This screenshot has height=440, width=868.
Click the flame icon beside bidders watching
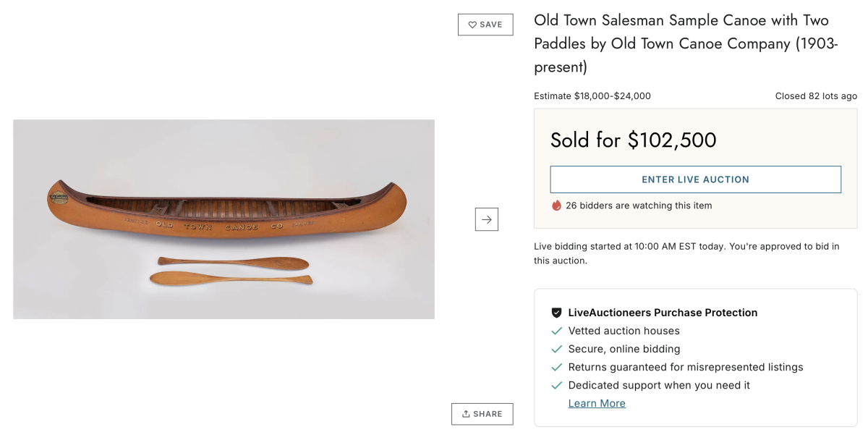click(556, 206)
